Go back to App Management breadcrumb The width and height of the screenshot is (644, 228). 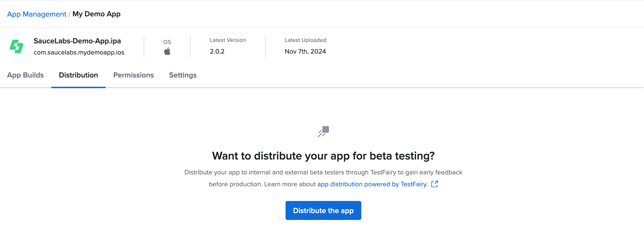tap(36, 14)
